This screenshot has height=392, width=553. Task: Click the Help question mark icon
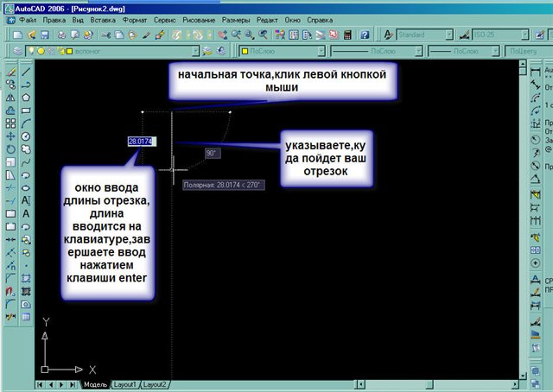tap(365, 35)
